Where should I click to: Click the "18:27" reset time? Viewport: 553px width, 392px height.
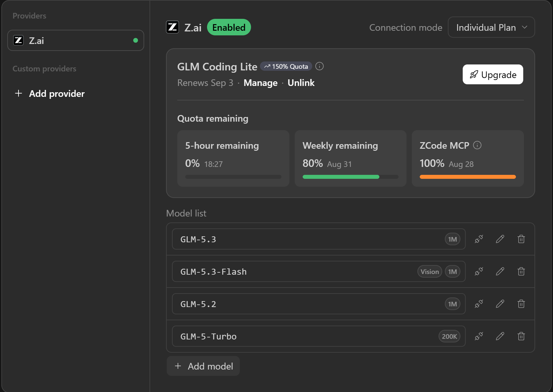point(213,164)
